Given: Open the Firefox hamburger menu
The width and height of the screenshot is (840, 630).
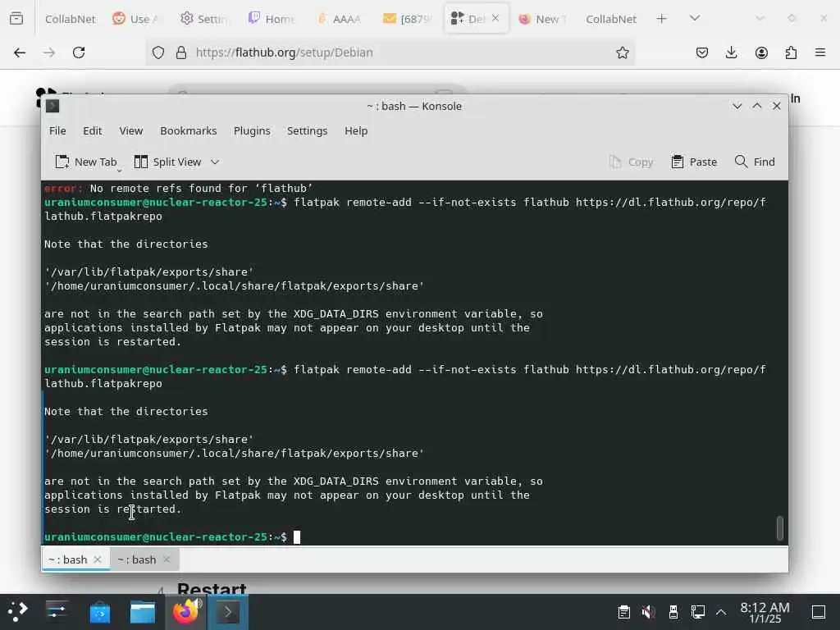Looking at the screenshot, I should pos(820,52).
